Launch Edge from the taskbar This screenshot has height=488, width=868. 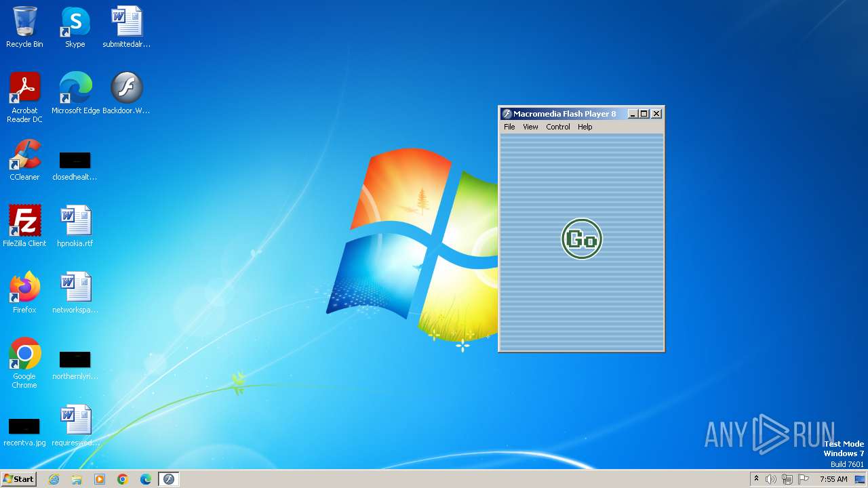tap(146, 479)
